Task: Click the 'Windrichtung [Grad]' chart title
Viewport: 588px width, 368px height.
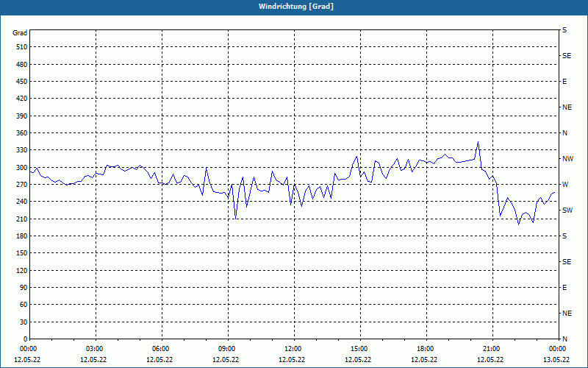Action: point(296,7)
